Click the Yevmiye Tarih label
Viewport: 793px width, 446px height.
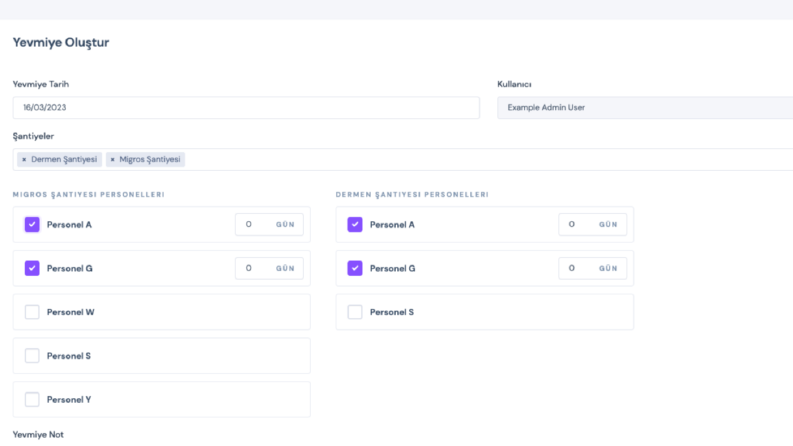[40, 84]
